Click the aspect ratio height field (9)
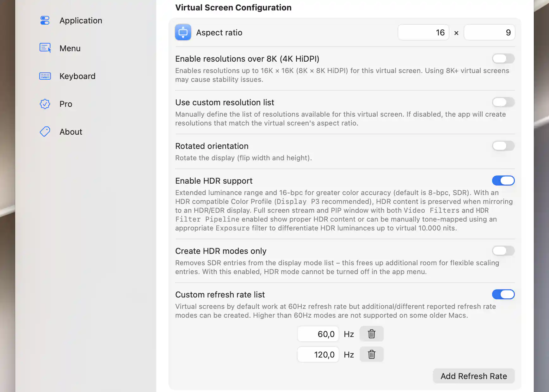The image size is (549, 392). point(489,32)
